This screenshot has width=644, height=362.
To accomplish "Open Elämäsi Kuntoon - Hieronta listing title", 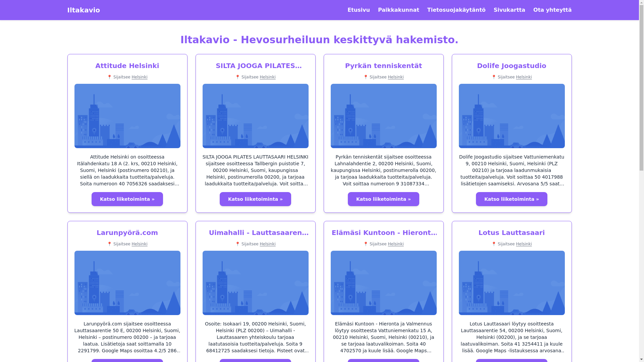I will [384, 233].
